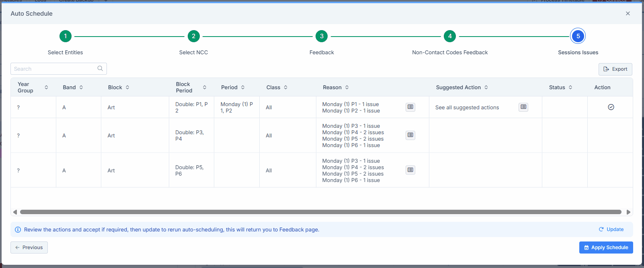
Task: Export the sessions issues list
Action: pos(615,69)
